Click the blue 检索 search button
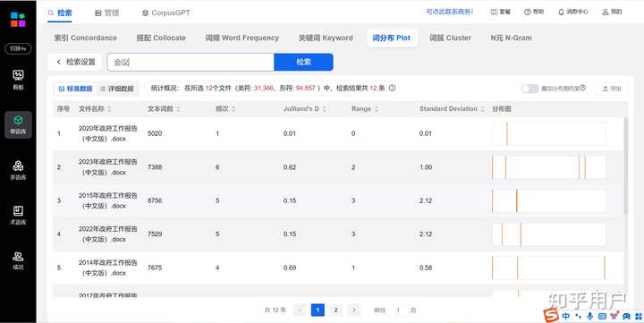This screenshot has height=323, width=644. (x=303, y=62)
